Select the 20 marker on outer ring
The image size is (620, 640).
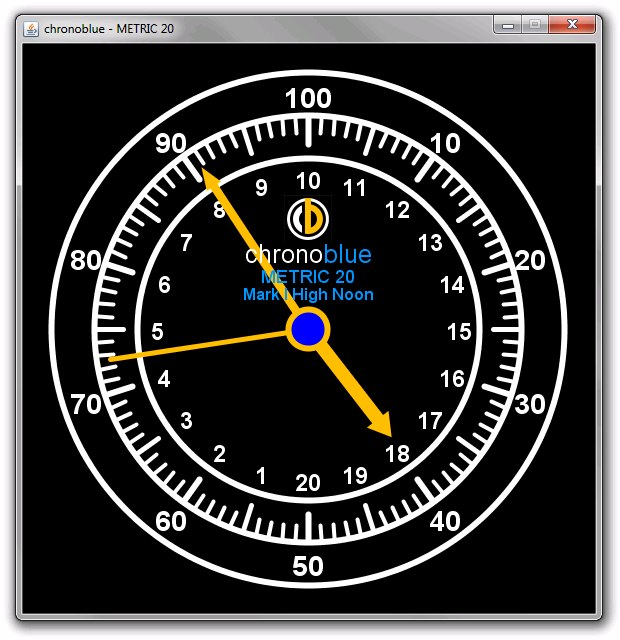529,261
